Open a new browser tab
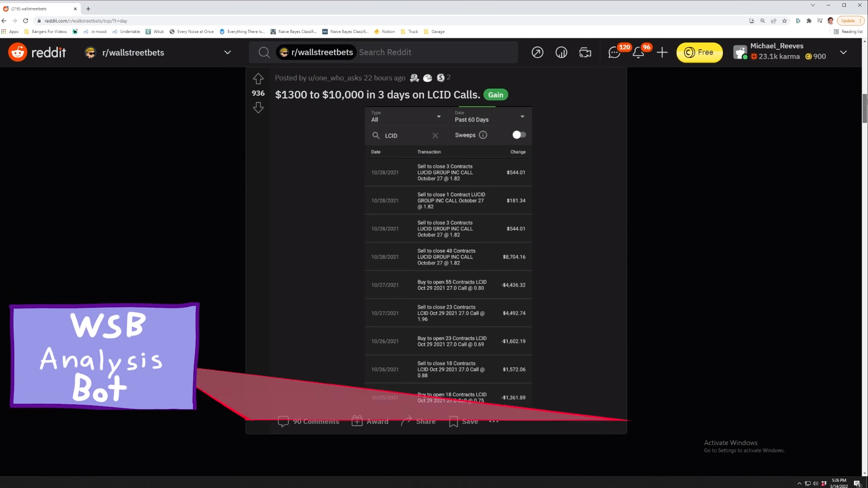 coord(88,9)
